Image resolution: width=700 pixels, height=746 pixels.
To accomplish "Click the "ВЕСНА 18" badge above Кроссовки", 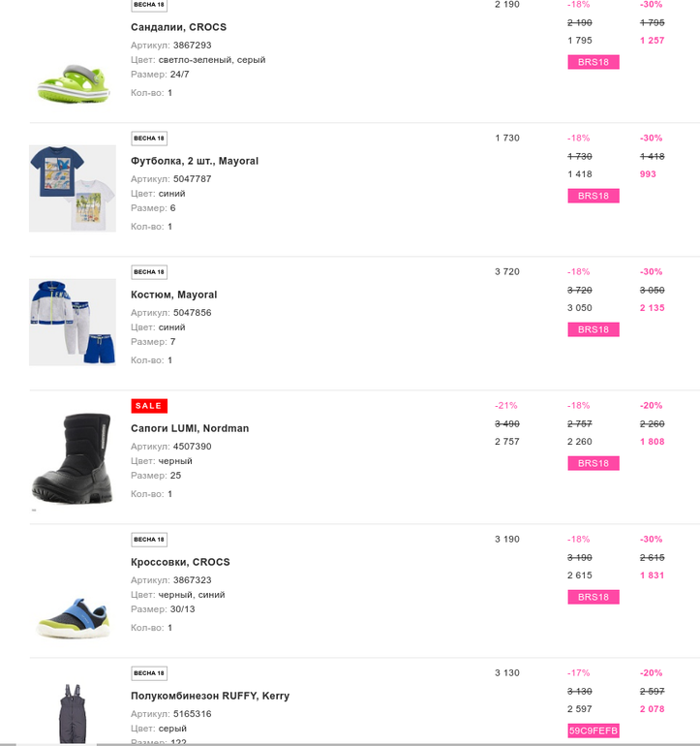I will coord(149,540).
